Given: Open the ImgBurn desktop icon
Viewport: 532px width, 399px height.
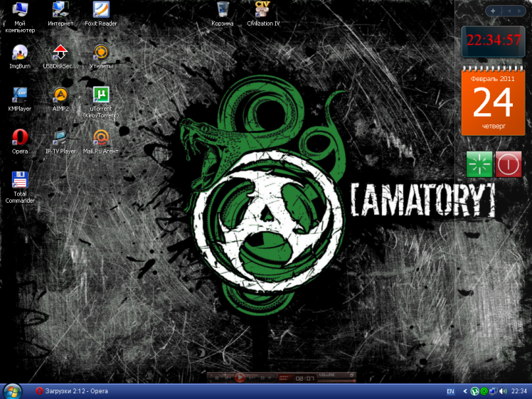Looking at the screenshot, I should 20,57.
